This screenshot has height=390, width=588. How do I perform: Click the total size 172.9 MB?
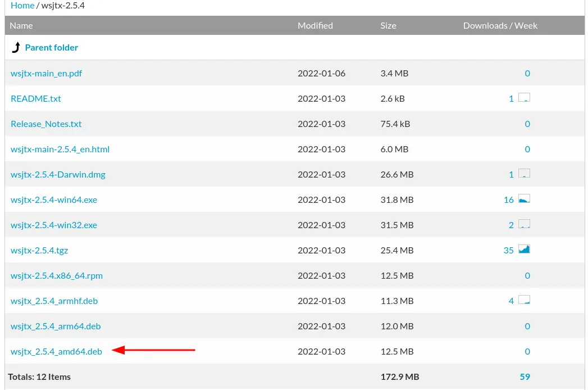[400, 377]
